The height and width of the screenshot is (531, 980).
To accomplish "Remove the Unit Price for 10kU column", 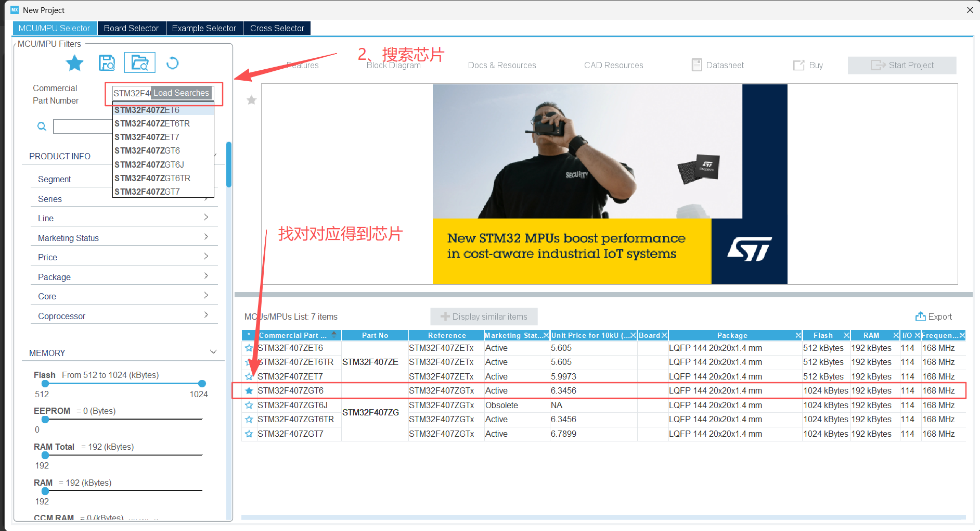I will click(x=633, y=335).
